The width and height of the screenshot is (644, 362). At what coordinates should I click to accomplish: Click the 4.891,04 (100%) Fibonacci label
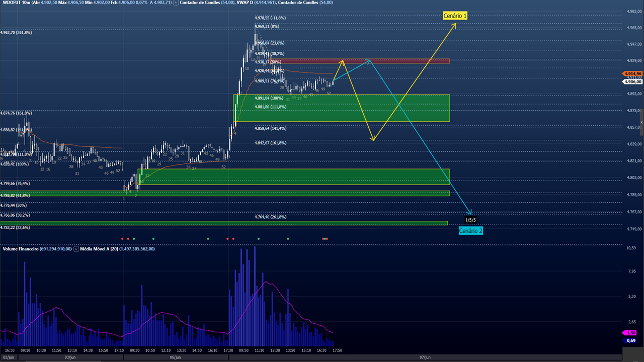(268, 98)
